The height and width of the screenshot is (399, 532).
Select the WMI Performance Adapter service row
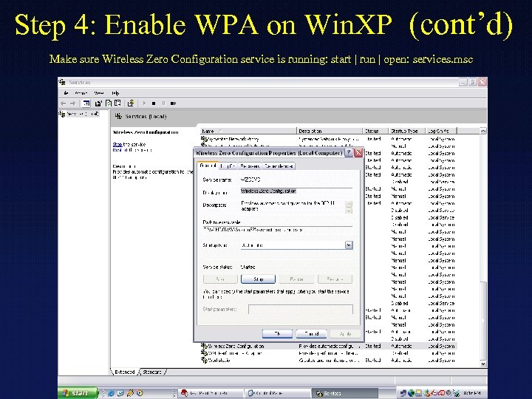pos(328,353)
